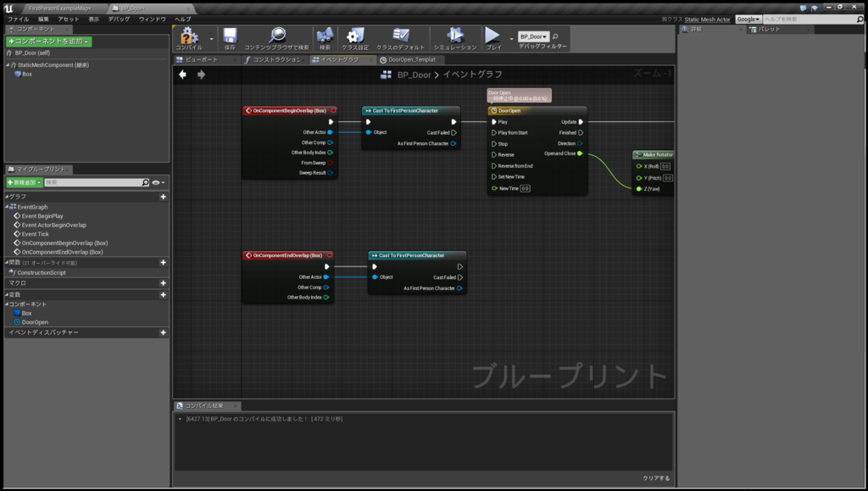Select Event BeginPlay in graph list

point(42,216)
